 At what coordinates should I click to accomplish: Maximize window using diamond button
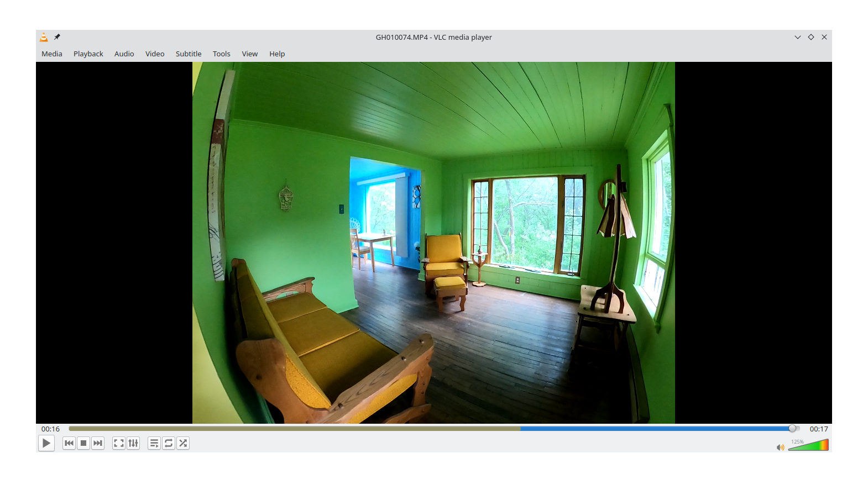coord(811,37)
